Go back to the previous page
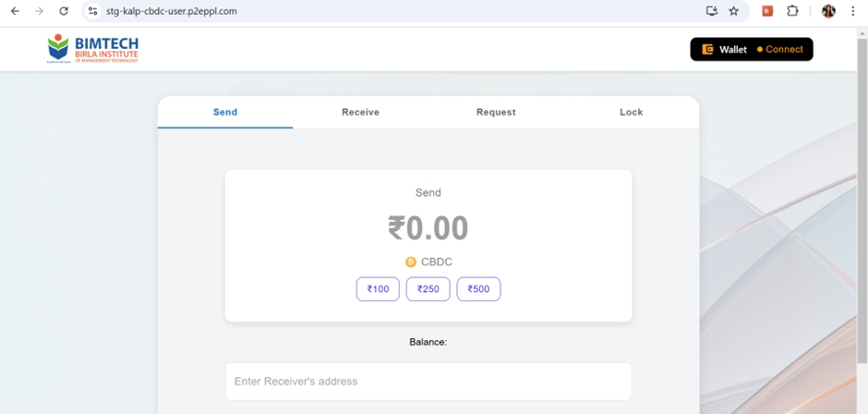The height and width of the screenshot is (414, 868). pyautogui.click(x=15, y=11)
